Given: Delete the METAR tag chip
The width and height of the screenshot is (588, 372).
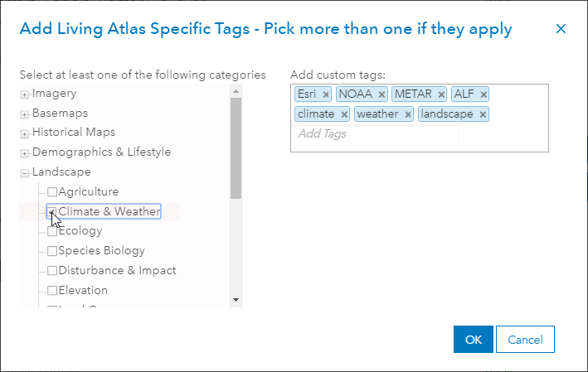Looking at the screenshot, I should click(x=441, y=94).
